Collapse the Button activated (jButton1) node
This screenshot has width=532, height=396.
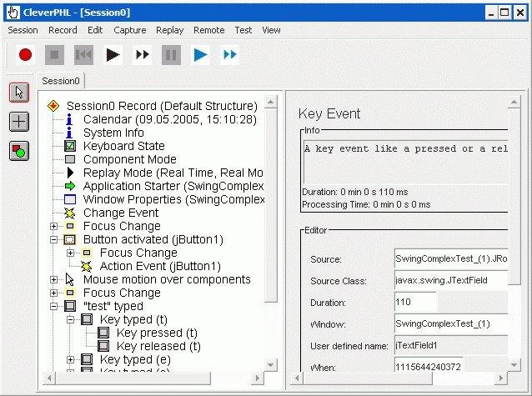(53, 239)
